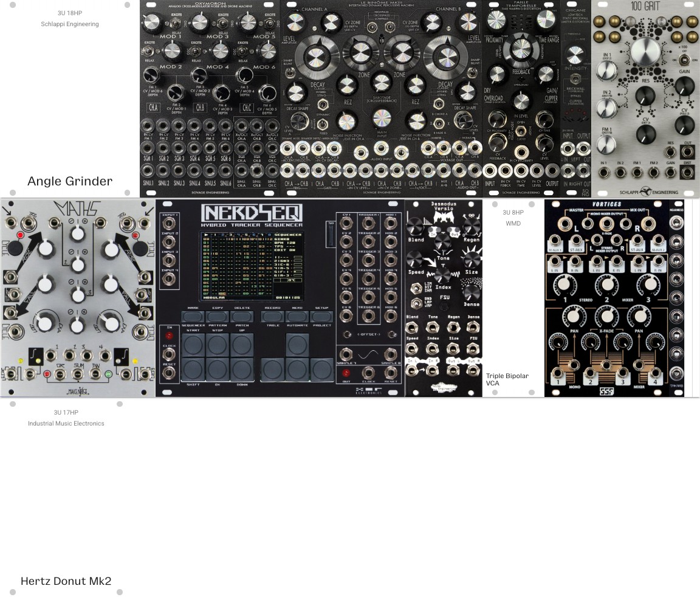Image resolution: width=700 pixels, height=597 pixels.
Task: Click the Triple Bipolar VCA module label
Action: (507, 379)
